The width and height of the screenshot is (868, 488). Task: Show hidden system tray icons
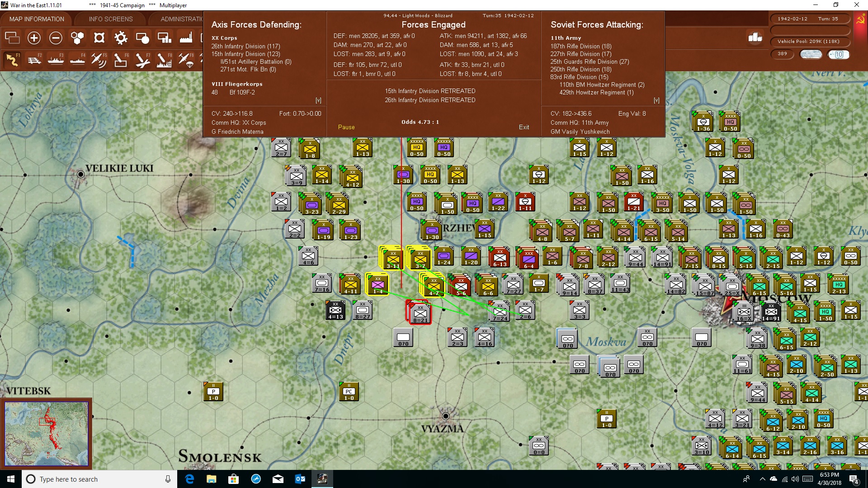(763, 479)
